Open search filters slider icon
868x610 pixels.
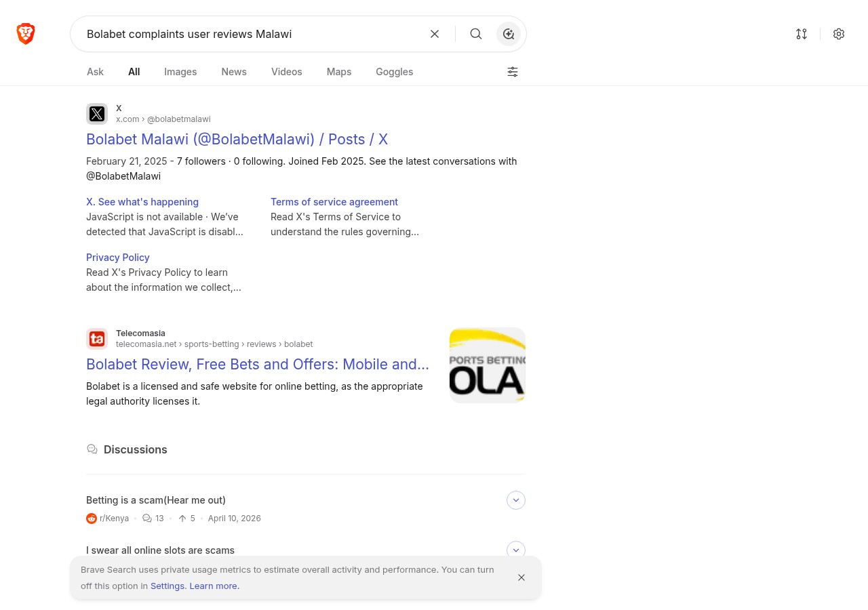pyautogui.click(x=513, y=72)
